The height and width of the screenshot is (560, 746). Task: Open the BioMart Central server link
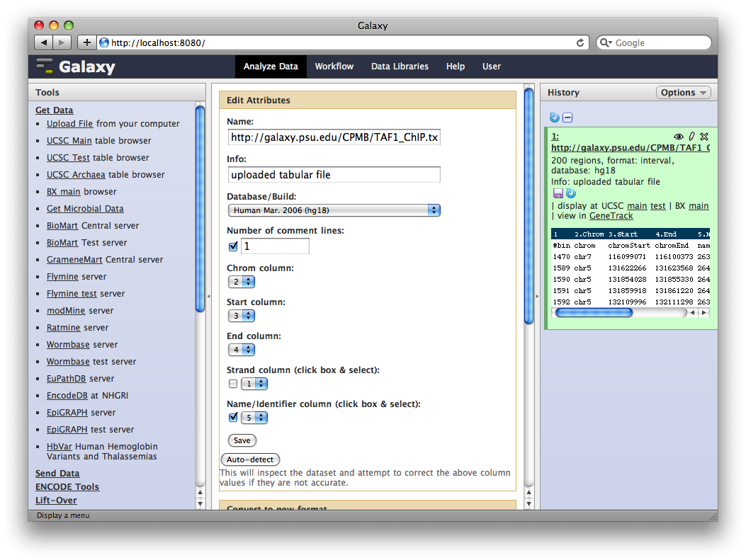coord(62,226)
